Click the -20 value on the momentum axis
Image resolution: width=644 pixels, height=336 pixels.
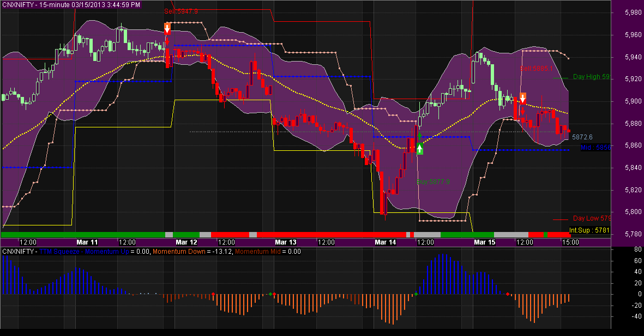point(636,305)
